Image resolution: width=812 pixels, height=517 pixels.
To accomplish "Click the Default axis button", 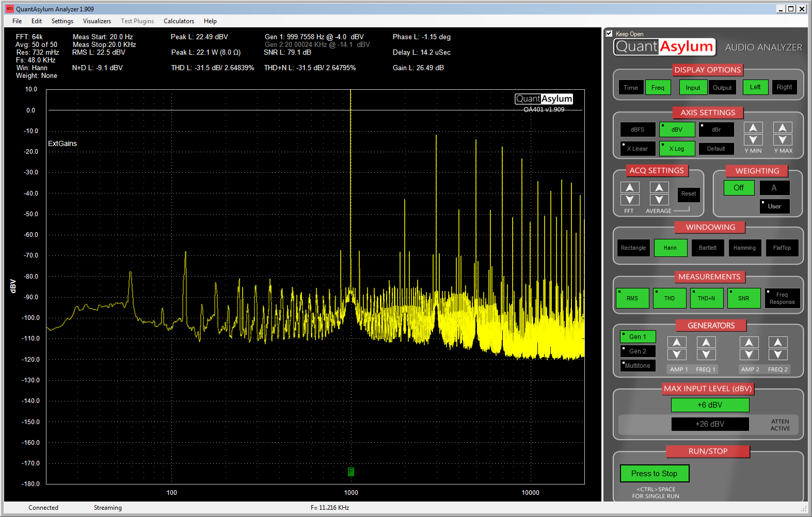I will pos(717,149).
